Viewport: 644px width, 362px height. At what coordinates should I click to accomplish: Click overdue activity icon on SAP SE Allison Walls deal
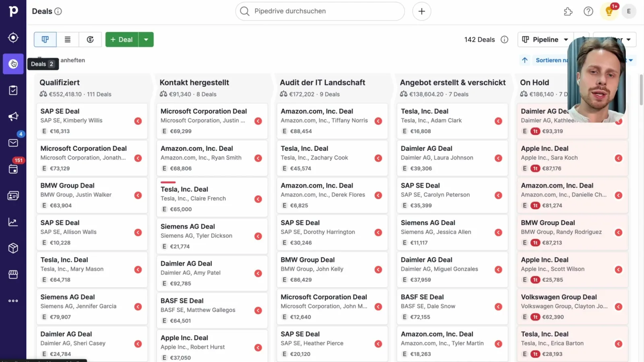click(138, 232)
